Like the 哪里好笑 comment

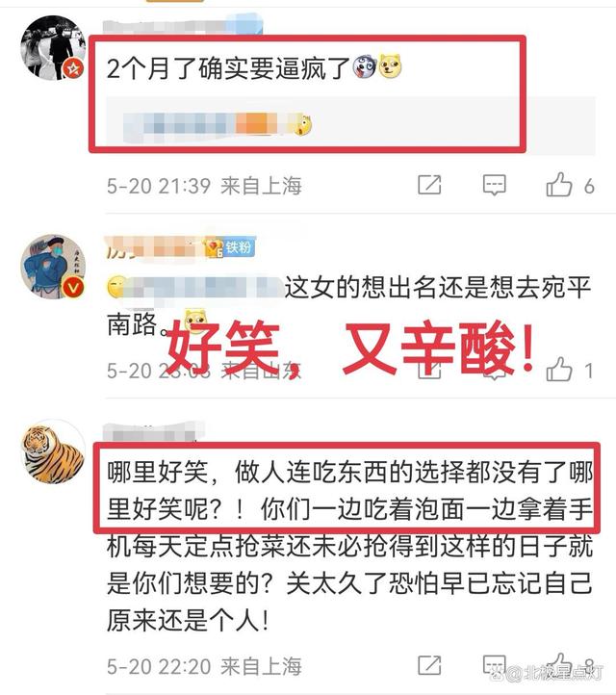click(x=559, y=663)
